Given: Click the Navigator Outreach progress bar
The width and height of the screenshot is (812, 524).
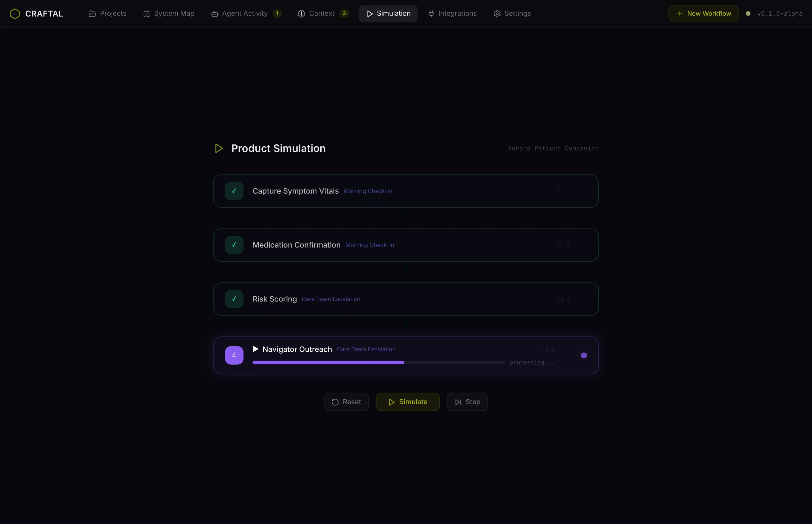Looking at the screenshot, I should pos(379,362).
